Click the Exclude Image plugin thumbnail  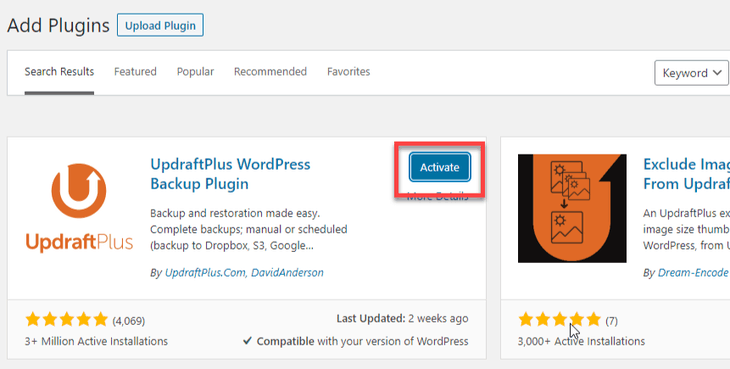click(x=572, y=208)
